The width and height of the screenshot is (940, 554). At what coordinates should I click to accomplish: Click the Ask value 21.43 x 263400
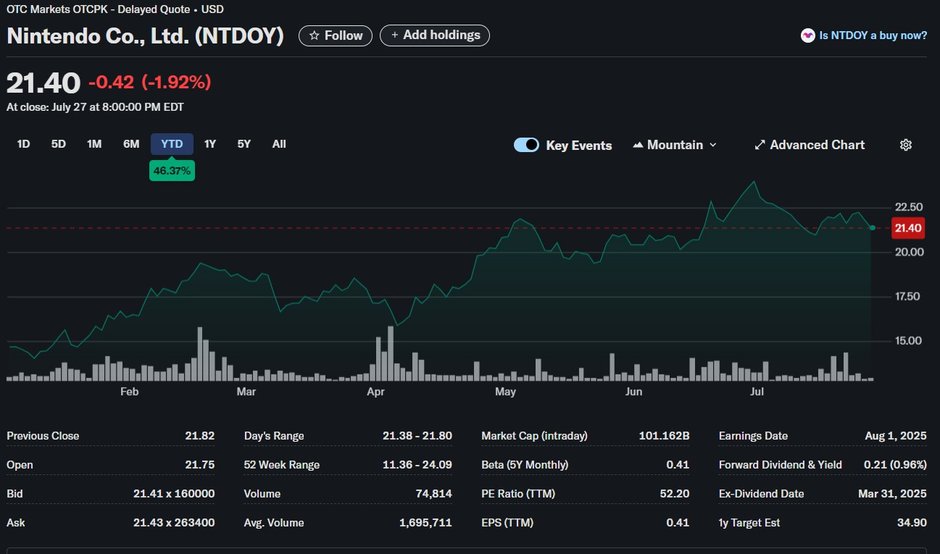point(174,522)
